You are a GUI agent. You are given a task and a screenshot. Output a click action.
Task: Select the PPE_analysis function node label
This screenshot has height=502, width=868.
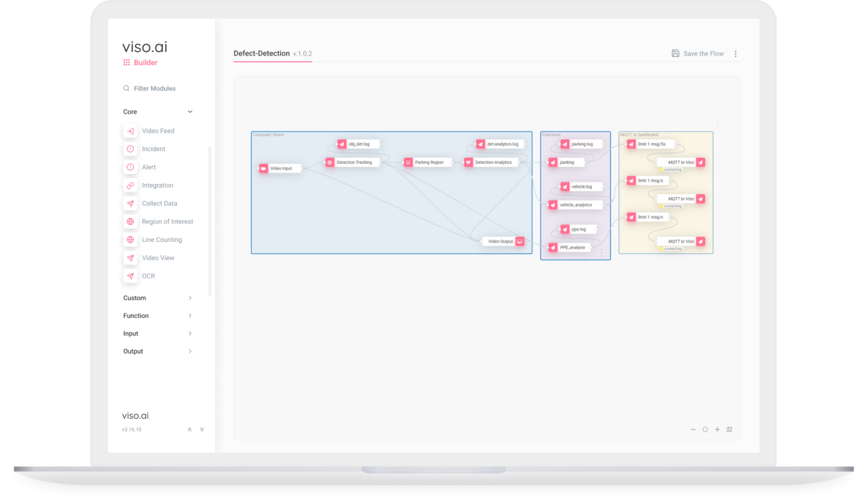pos(572,247)
